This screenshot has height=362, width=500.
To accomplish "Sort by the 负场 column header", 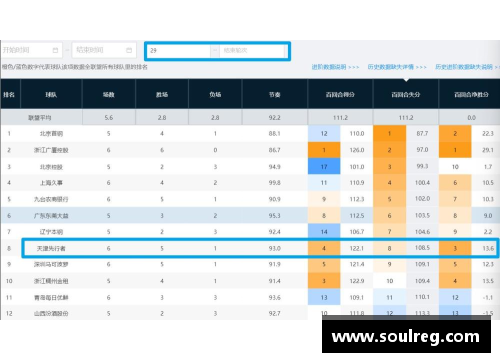I will [215, 95].
